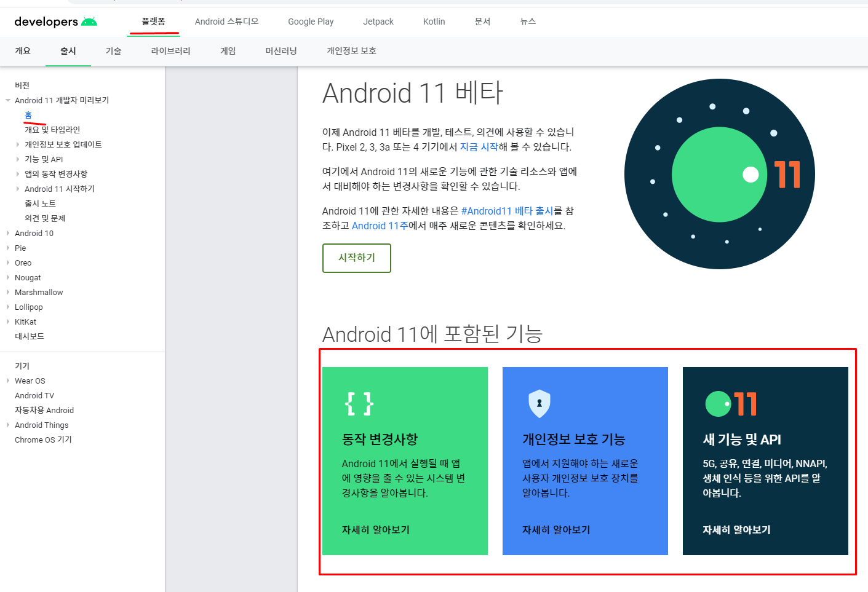Click the 시작하기 button
This screenshot has width=868, height=592.
coord(357,258)
